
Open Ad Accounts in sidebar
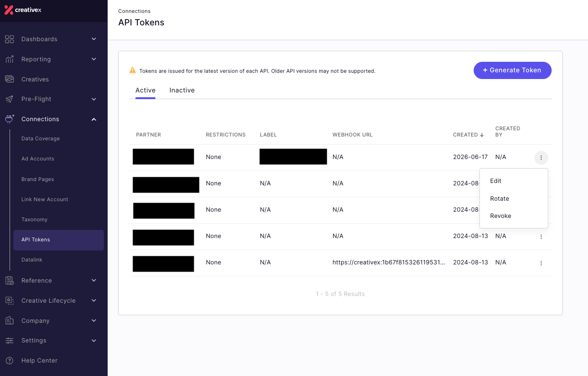tap(38, 159)
